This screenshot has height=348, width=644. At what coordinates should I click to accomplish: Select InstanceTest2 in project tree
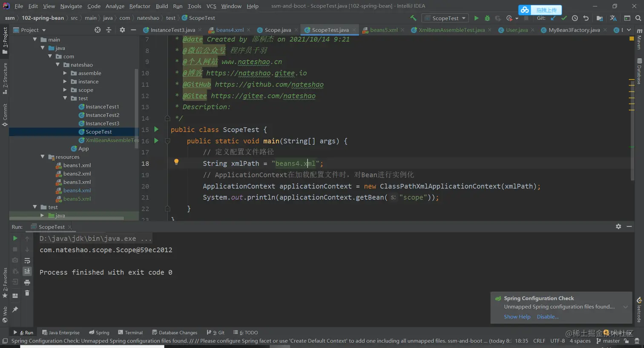coord(102,115)
